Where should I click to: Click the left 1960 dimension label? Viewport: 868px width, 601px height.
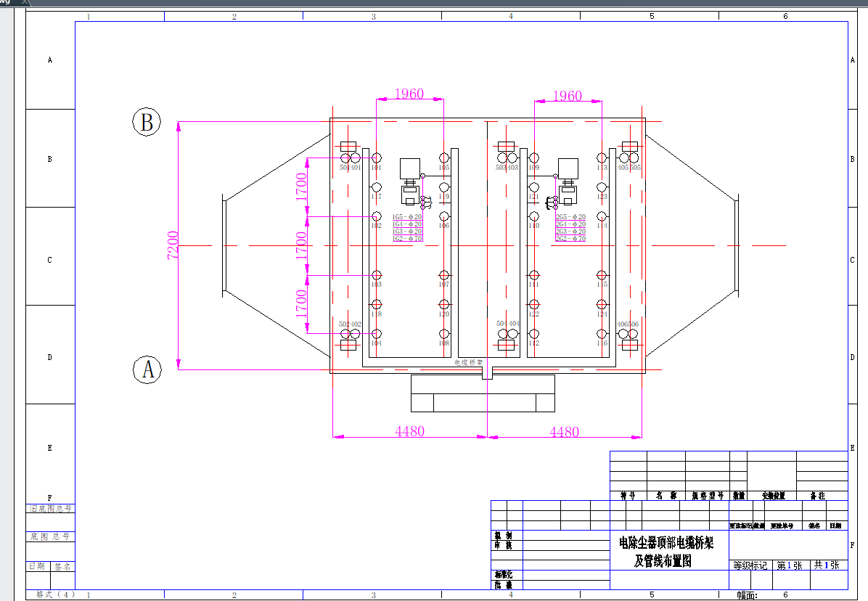[x=409, y=94]
